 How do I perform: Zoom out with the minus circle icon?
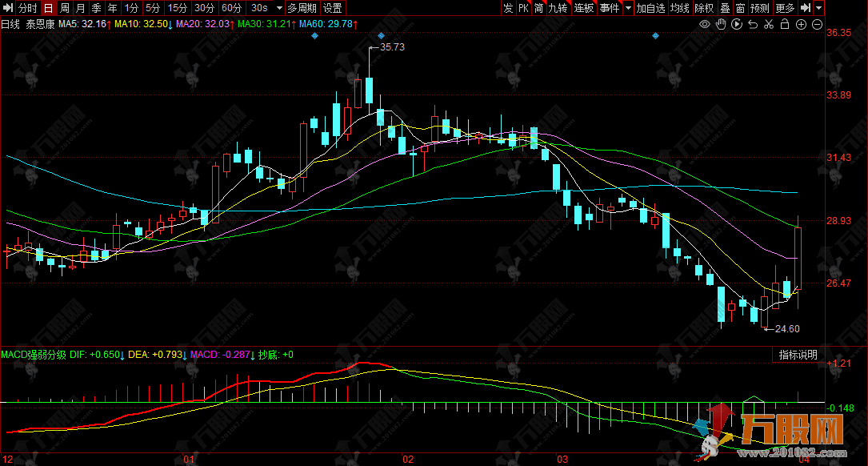(x=817, y=25)
